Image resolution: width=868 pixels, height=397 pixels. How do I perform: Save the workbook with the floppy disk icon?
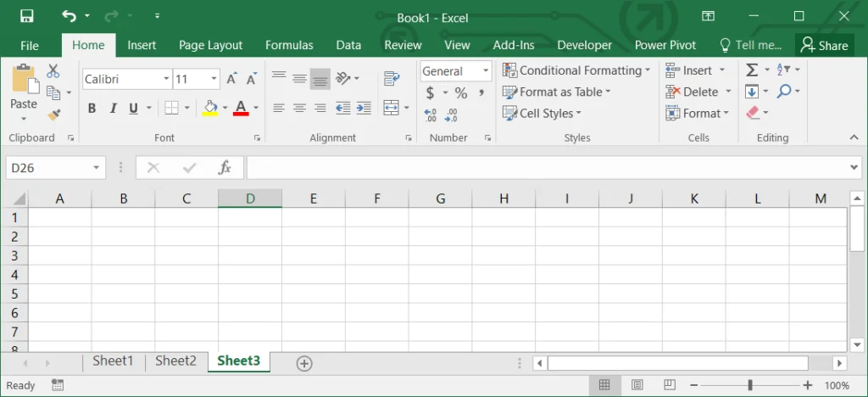coord(26,16)
